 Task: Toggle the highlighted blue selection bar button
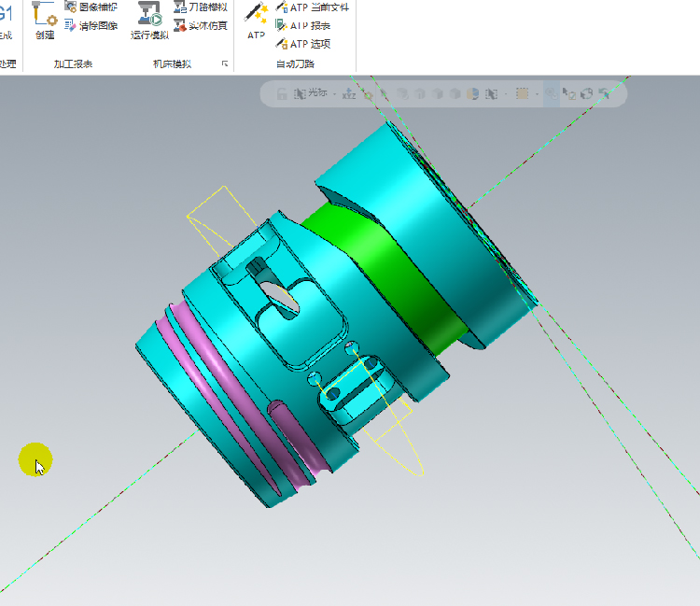[x=552, y=93]
